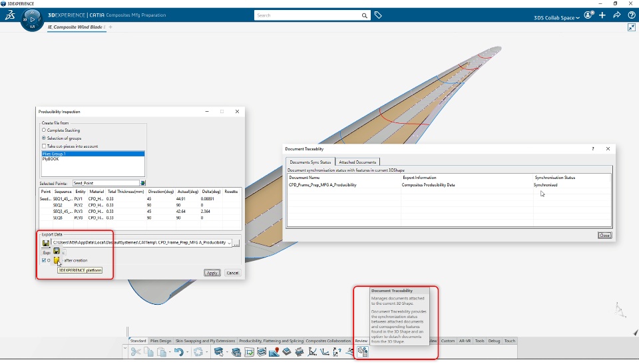This screenshot has width=639, height=364.
Task: Click the share arrow icon
Action: coord(617,15)
